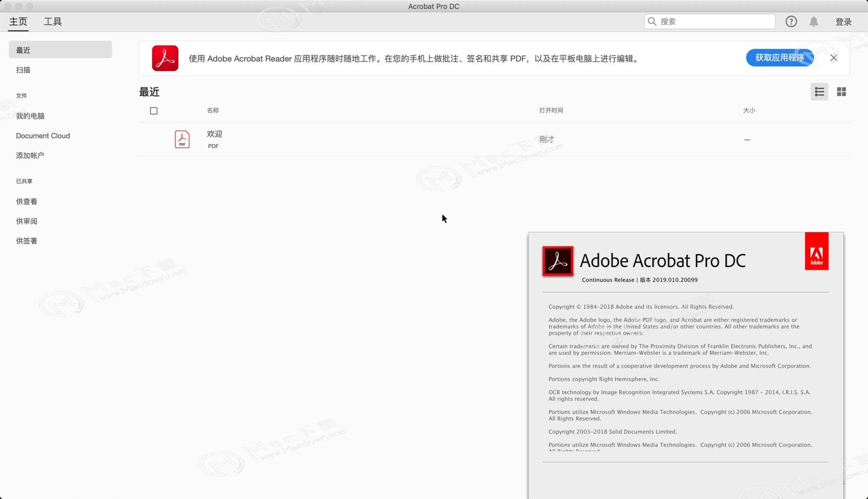Screen dimensions: 868x499
Task: Click the 登录 sign-in link
Action: click(x=843, y=21)
